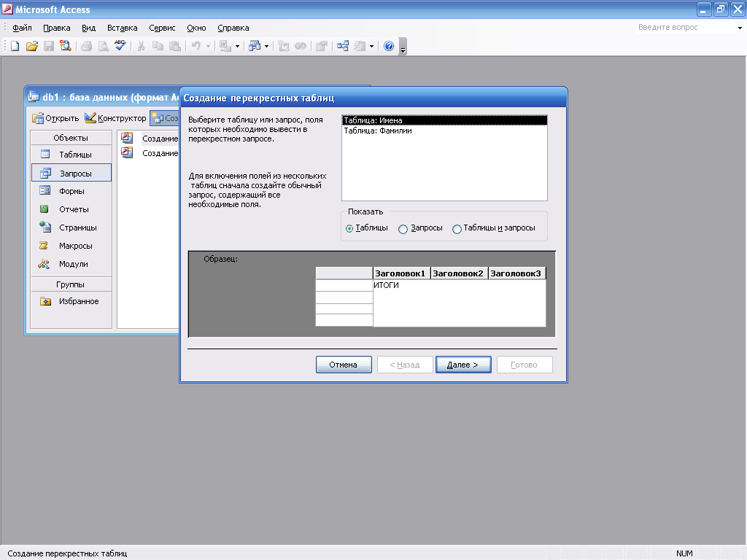The height and width of the screenshot is (560, 747).
Task: Click the second 'Создание' query shortcut
Action: click(x=150, y=153)
